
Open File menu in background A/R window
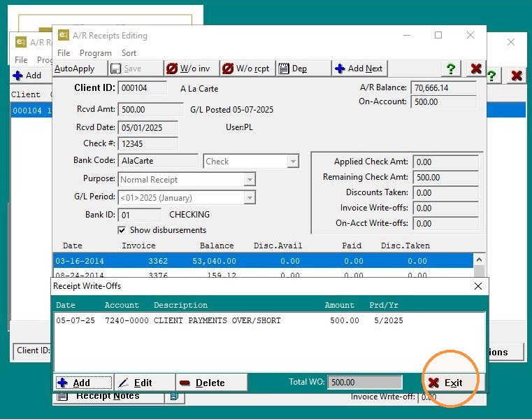click(21, 59)
